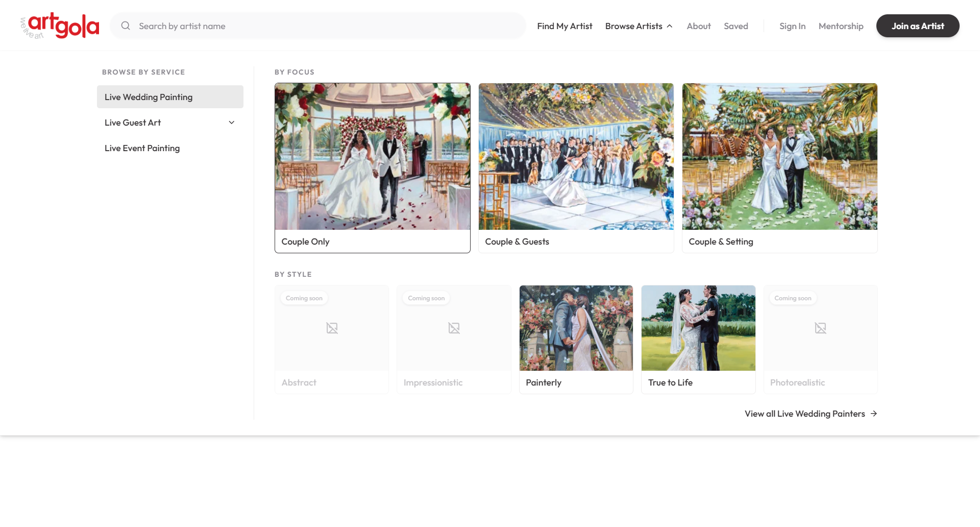Open the About page
980x527 pixels.
(x=698, y=26)
